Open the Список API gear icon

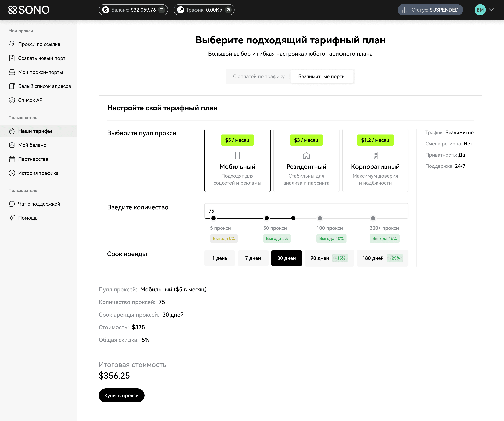pyautogui.click(x=12, y=100)
